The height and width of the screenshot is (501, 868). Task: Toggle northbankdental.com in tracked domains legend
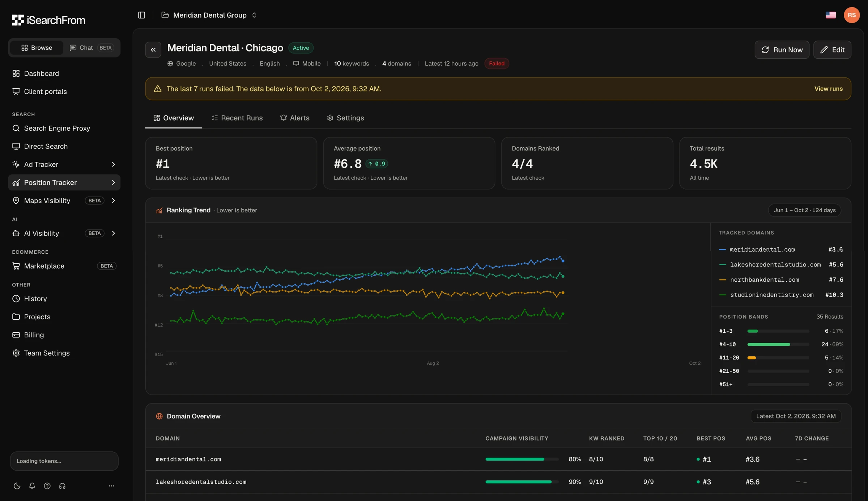pos(781,280)
